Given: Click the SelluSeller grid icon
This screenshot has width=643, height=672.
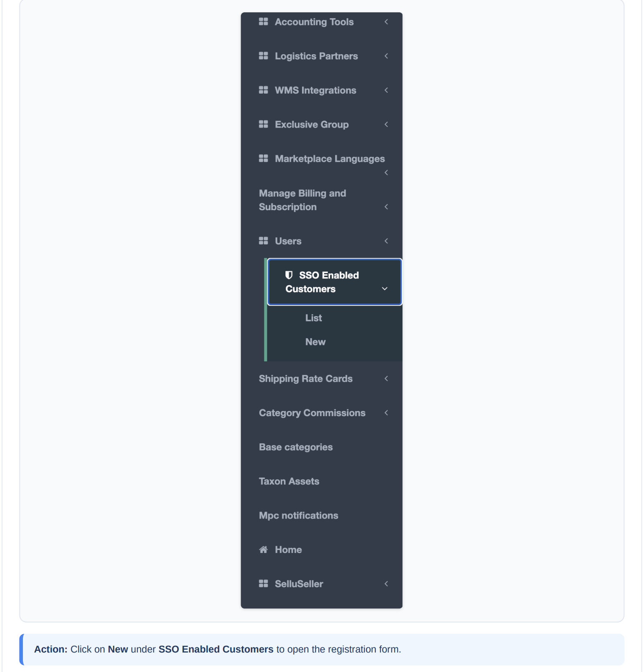Looking at the screenshot, I should 263,584.
